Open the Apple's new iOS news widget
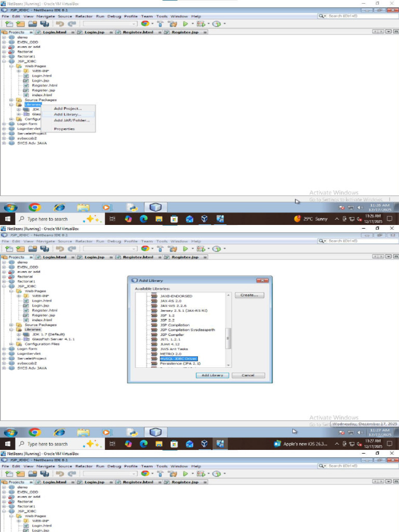 coord(301,444)
